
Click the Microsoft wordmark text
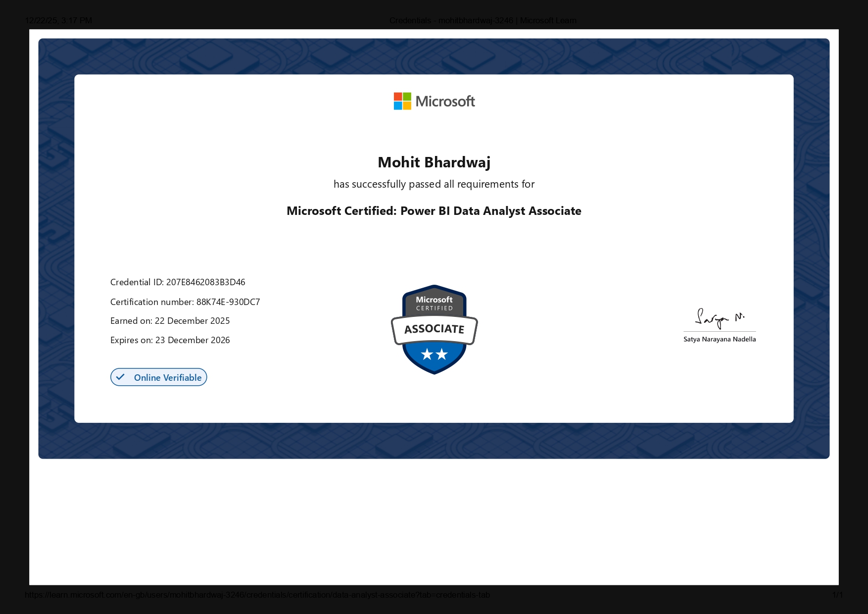[445, 102]
